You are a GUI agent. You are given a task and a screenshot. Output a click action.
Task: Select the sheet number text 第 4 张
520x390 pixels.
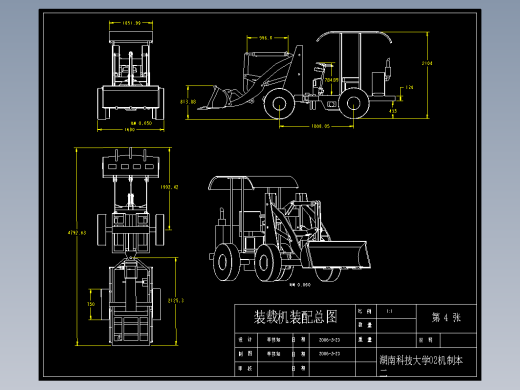click(x=446, y=317)
